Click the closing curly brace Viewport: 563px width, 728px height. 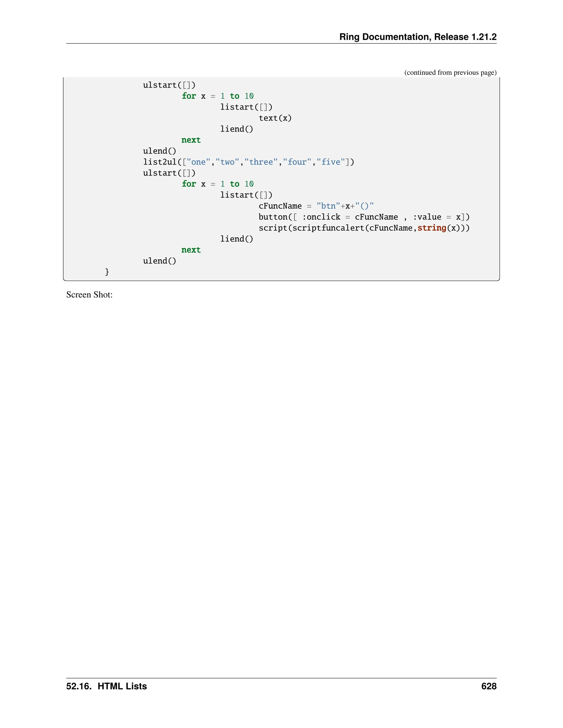click(107, 272)
